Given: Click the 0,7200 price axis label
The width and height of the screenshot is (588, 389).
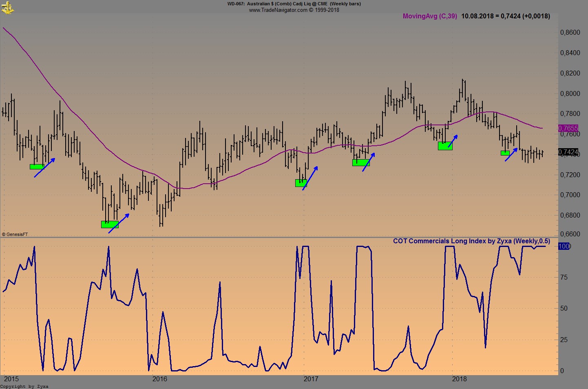Looking at the screenshot, I should coord(570,175).
